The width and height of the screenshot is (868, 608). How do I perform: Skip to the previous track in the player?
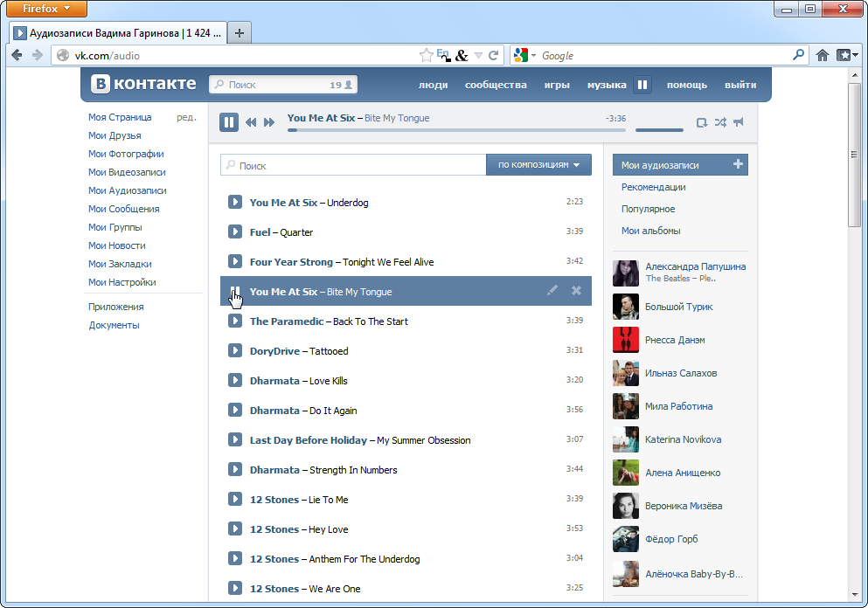(x=251, y=122)
